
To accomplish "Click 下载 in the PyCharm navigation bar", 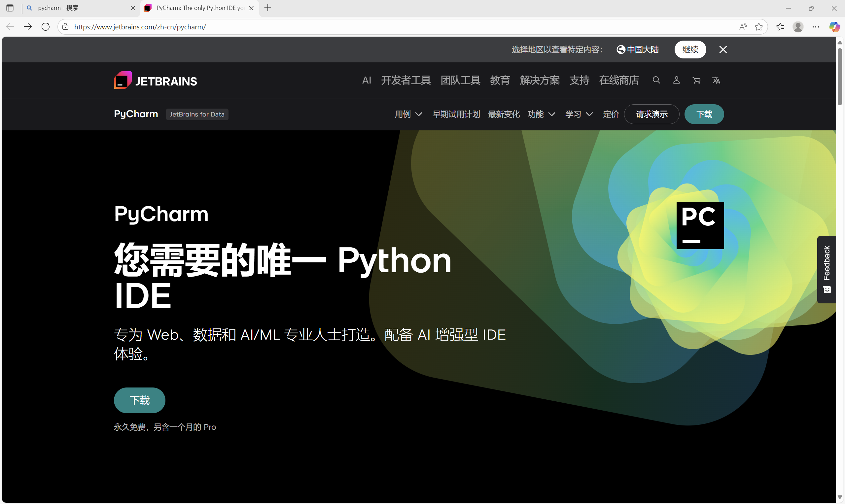I will pos(704,115).
